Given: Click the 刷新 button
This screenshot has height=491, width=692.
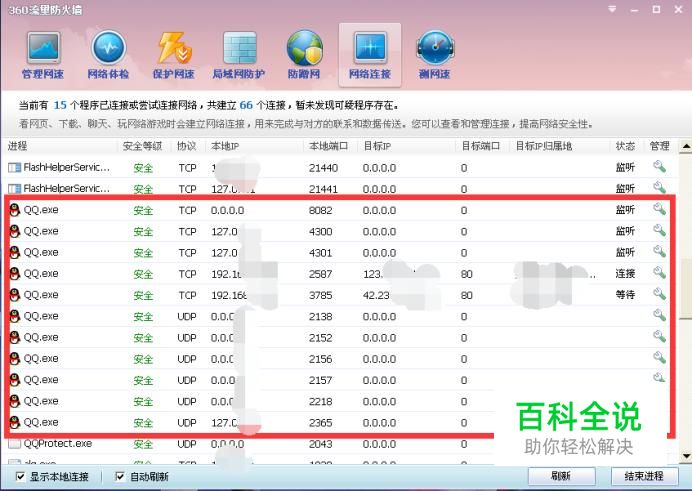Looking at the screenshot, I should click(561, 476).
